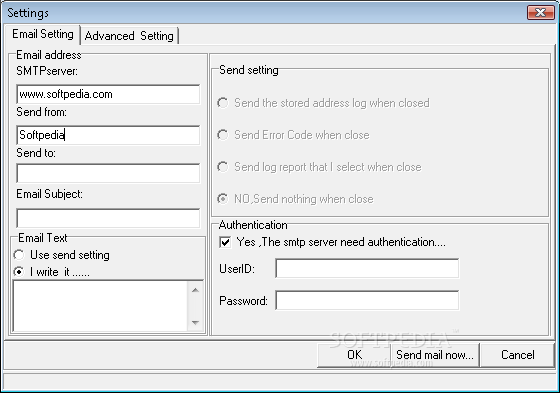Click the email text scrollbar up arrow

[x=195, y=290]
